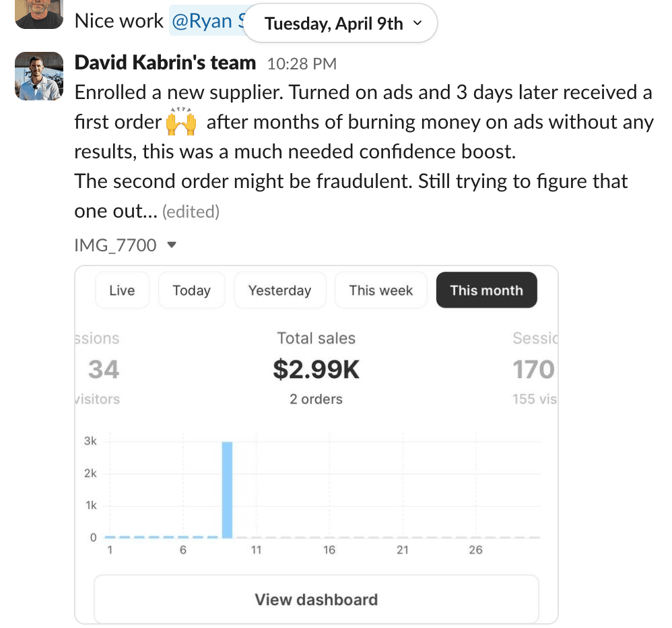
Task: Open David Kabrin's team profile avatar
Action: click(39, 76)
